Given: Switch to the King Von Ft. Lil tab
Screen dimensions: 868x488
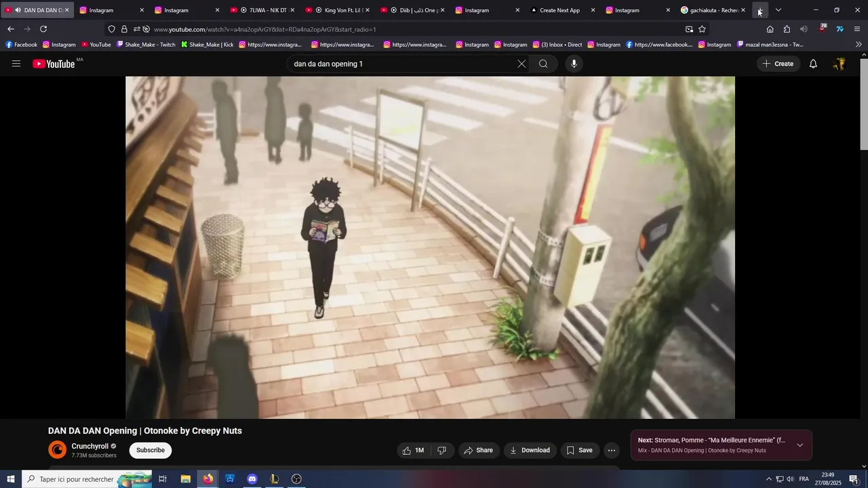Looking at the screenshot, I should point(338,10).
